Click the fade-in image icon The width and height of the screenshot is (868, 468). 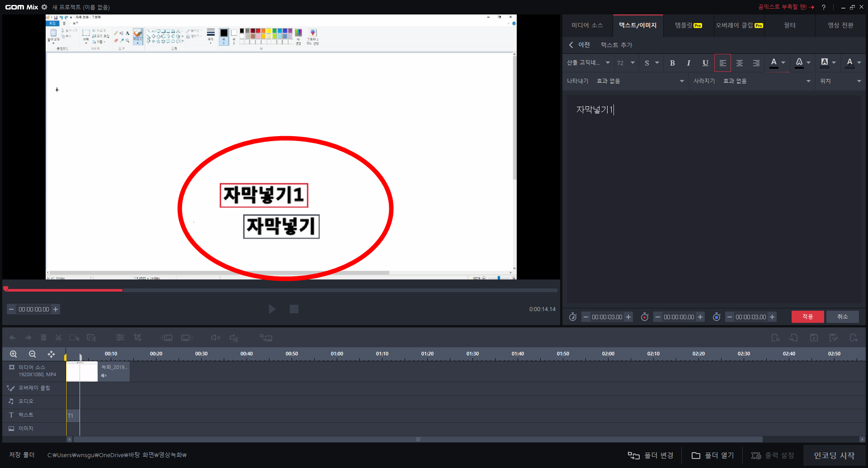point(167,338)
